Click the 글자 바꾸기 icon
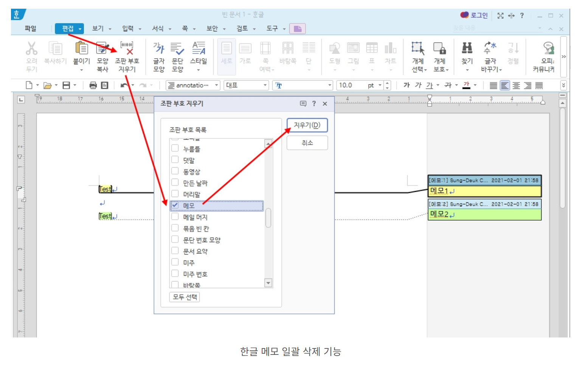This screenshot has height=370, width=588. point(490,48)
